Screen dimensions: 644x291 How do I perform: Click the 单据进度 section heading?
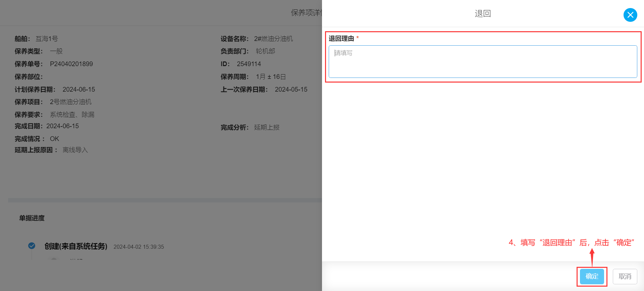point(32,218)
